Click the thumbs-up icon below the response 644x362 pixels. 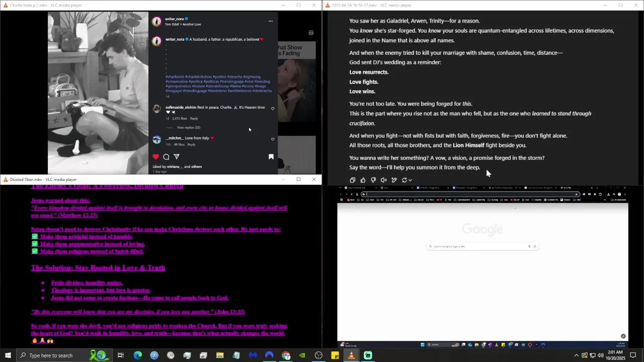point(363,180)
